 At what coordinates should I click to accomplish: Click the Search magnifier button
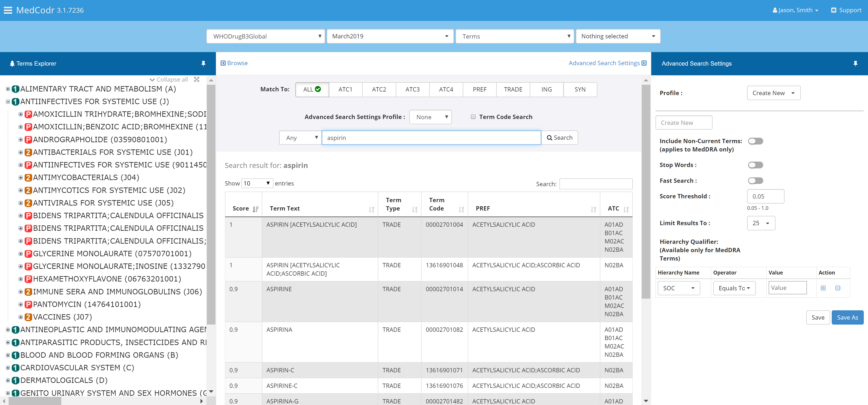click(559, 138)
